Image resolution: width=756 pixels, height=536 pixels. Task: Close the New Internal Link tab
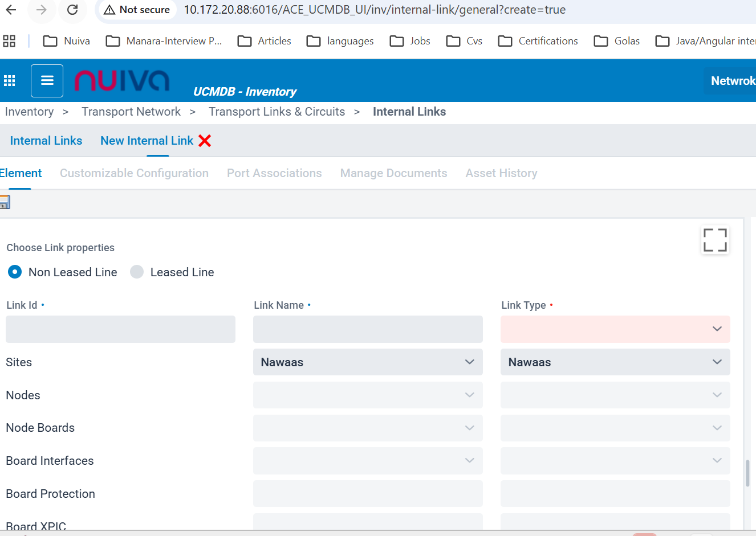[x=205, y=141]
